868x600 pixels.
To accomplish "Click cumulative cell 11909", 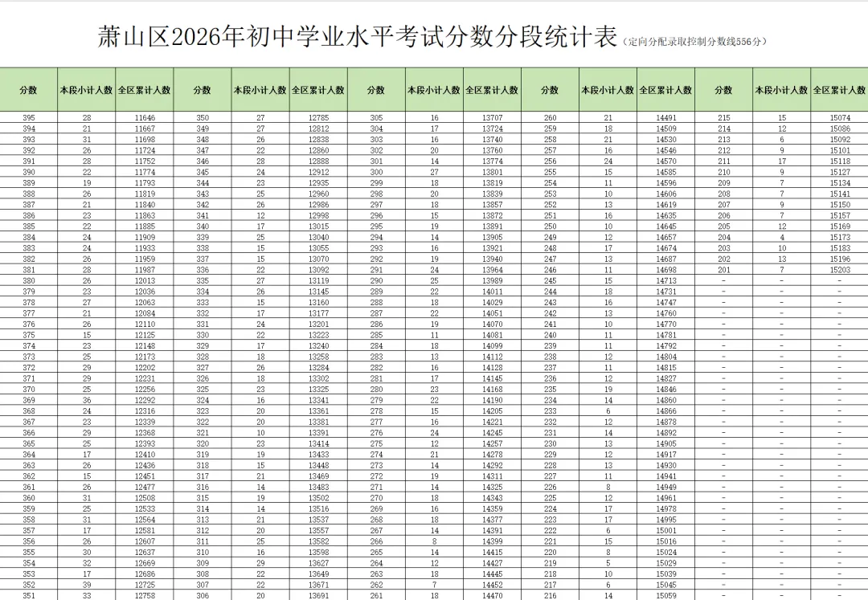I will (145, 237).
